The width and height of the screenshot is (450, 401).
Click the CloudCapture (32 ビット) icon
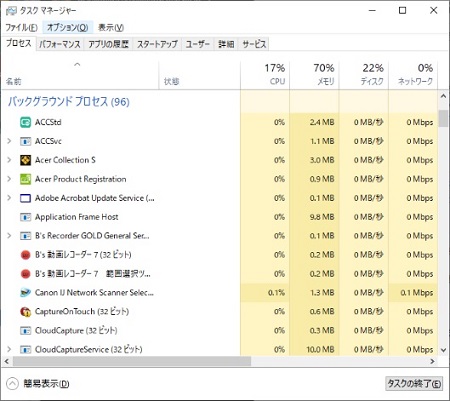[x=25, y=331]
